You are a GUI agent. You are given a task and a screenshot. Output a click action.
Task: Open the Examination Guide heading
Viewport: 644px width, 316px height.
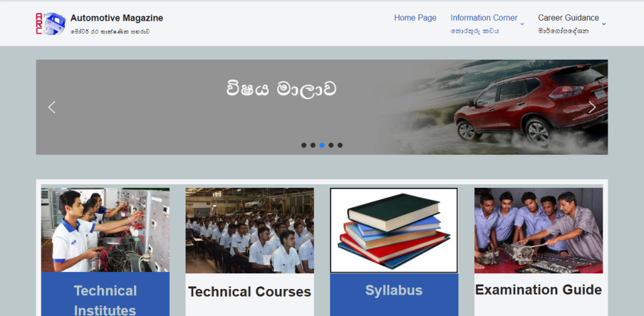[x=538, y=290]
